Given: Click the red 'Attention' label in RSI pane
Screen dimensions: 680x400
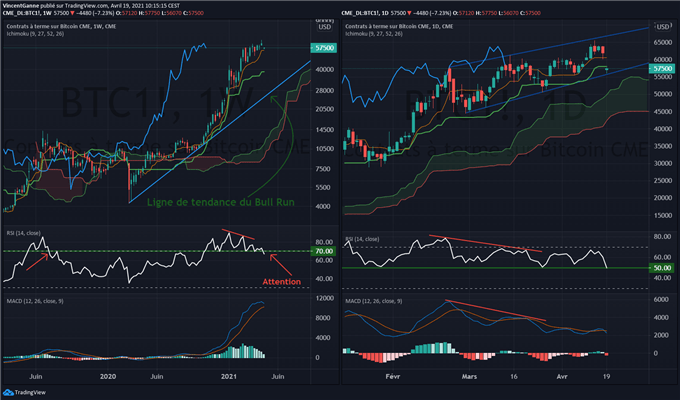Looking at the screenshot, I should click(x=281, y=282).
